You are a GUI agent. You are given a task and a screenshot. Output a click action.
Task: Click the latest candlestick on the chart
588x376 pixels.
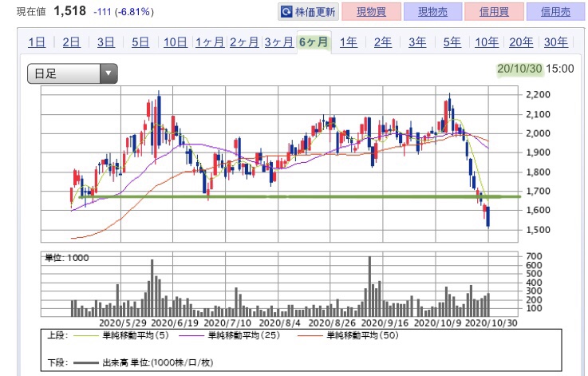coord(488,216)
